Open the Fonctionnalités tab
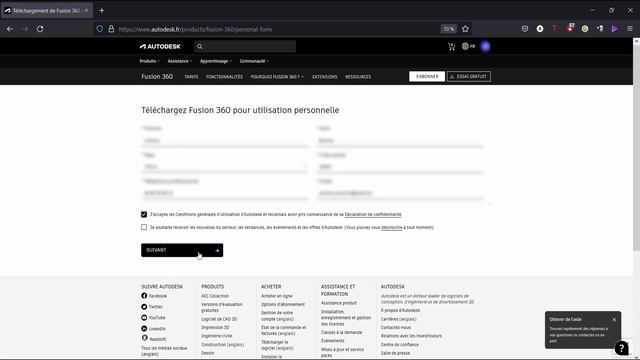Screen dimensions: 640x360 pyautogui.click(x=224, y=77)
